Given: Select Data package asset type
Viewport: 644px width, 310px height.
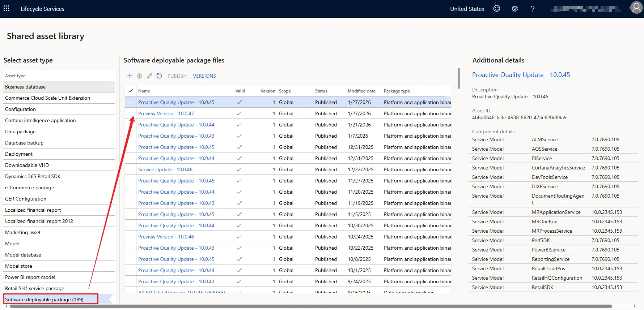Looking at the screenshot, I should pyautogui.click(x=59, y=132).
